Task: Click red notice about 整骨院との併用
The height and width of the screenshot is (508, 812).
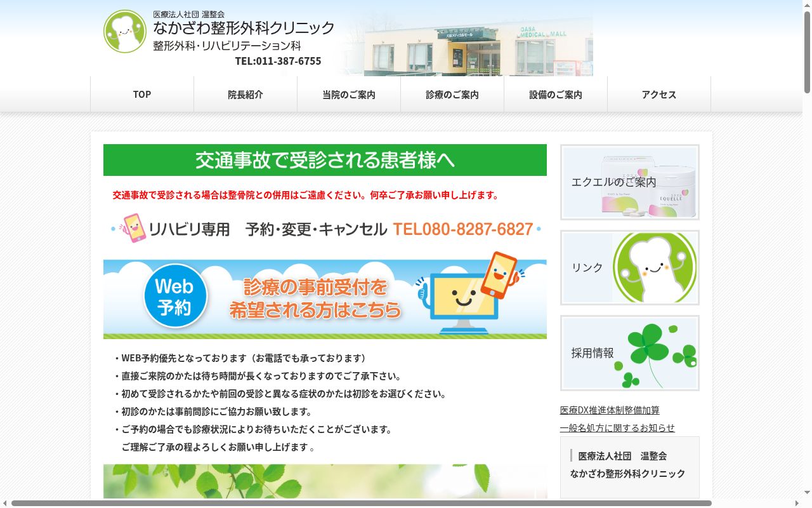Action: [306, 195]
